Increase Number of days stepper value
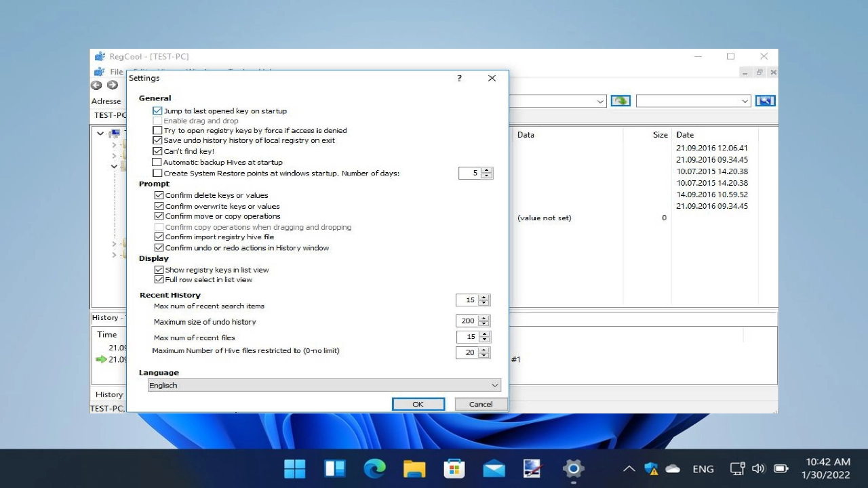The width and height of the screenshot is (868, 488). pyautogui.click(x=487, y=170)
